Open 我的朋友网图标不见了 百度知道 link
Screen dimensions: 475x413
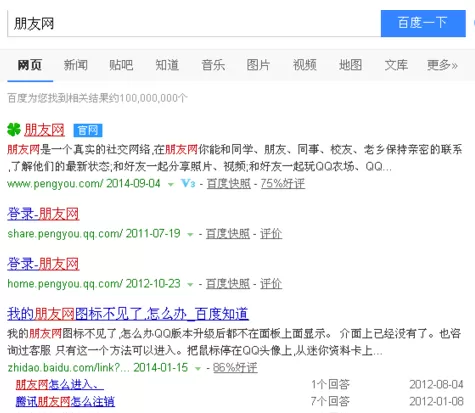click(x=128, y=314)
